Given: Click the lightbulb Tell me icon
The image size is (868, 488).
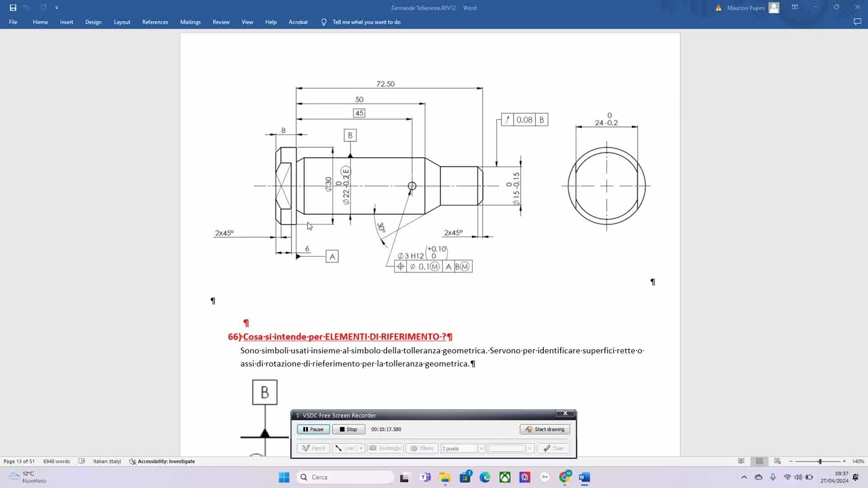Looking at the screenshot, I should click(x=323, y=22).
